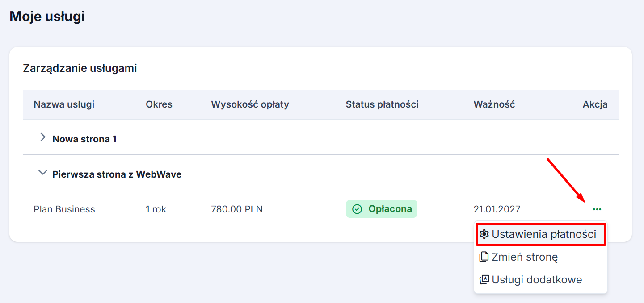Click the starred icon beside Usługi dodatkowe
644x303 pixels.
(x=484, y=280)
